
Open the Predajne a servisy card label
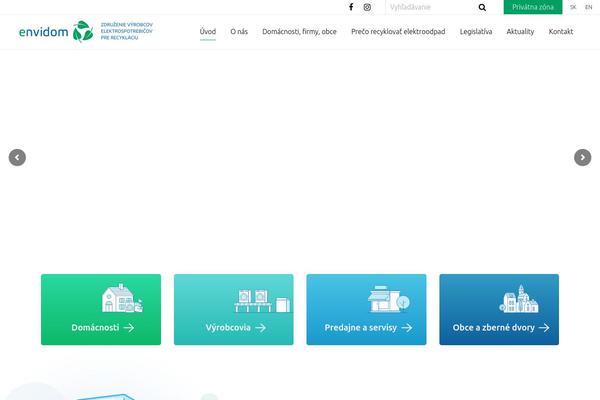click(360, 328)
